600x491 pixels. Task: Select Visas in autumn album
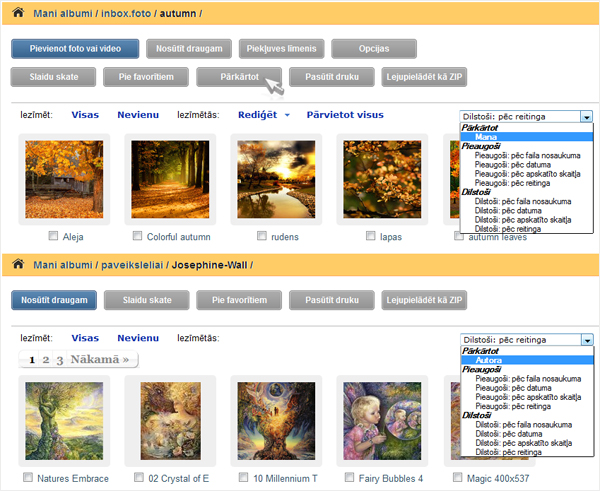85,115
